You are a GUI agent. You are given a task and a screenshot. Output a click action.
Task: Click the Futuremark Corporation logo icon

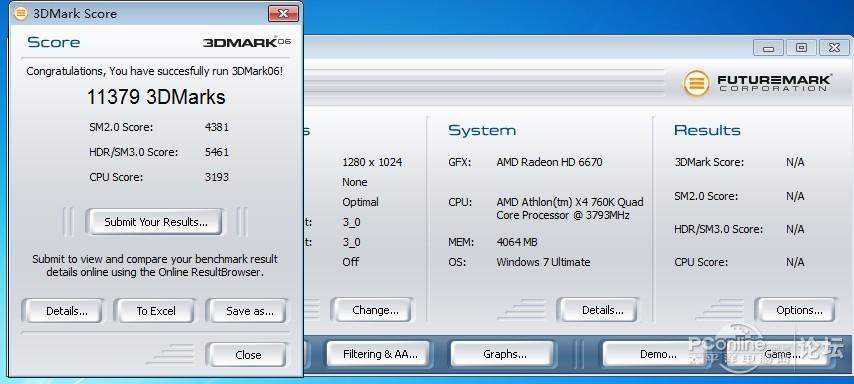pyautogui.click(x=697, y=83)
